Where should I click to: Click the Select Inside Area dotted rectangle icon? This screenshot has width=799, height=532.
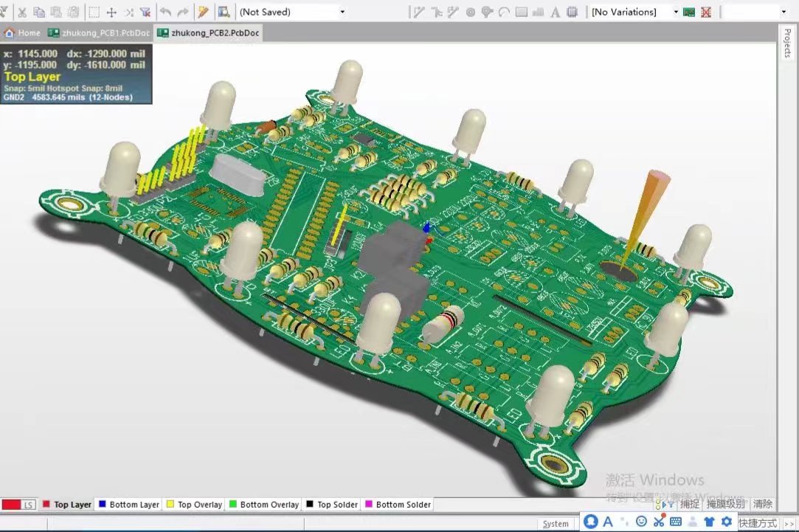click(x=94, y=12)
